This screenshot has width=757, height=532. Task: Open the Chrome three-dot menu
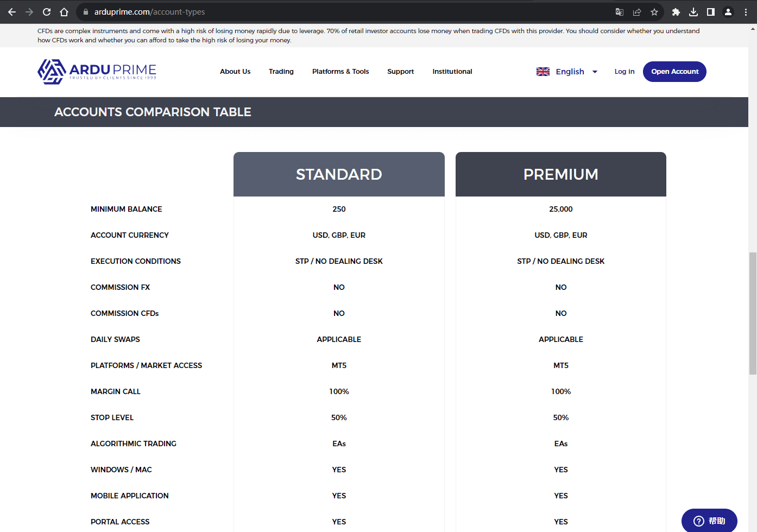tap(746, 12)
